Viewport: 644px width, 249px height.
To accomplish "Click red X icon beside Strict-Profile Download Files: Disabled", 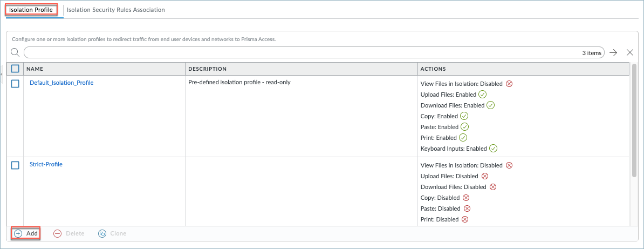I will (492, 187).
